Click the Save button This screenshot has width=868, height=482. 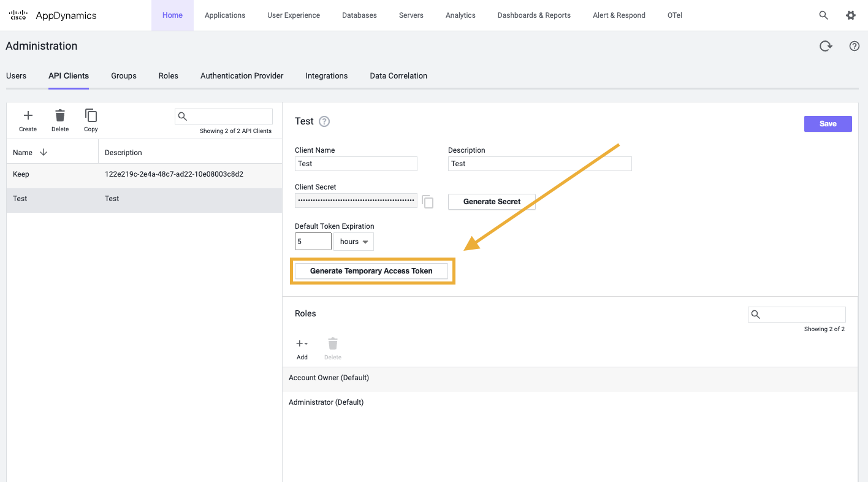[828, 124]
